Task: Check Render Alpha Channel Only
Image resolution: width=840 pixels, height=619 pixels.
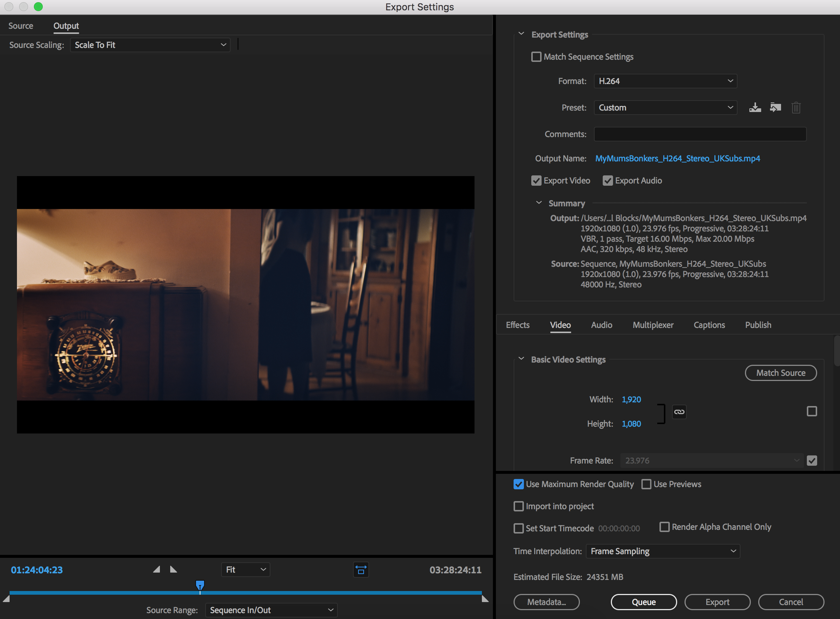Action: (664, 527)
